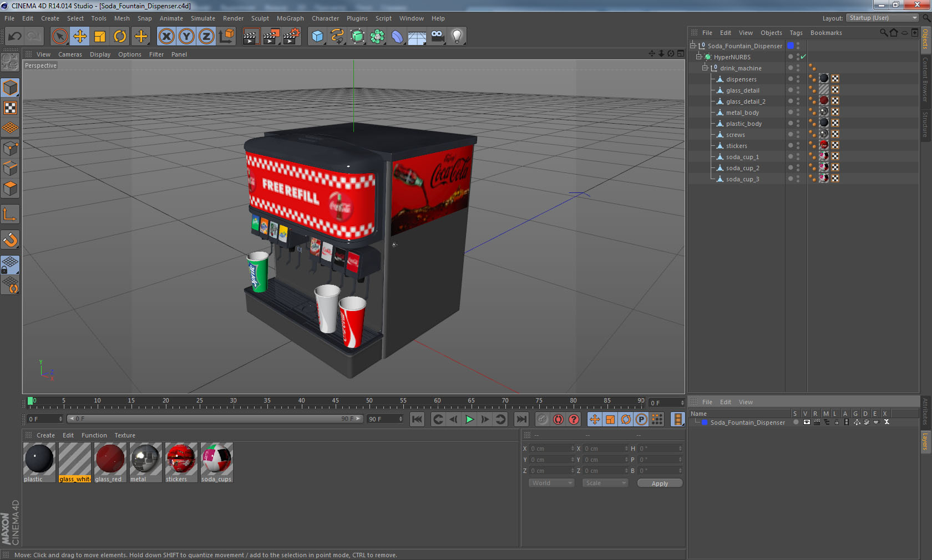Enable Polygons mode in left sidebar
The width and height of the screenshot is (932, 560).
click(10, 189)
